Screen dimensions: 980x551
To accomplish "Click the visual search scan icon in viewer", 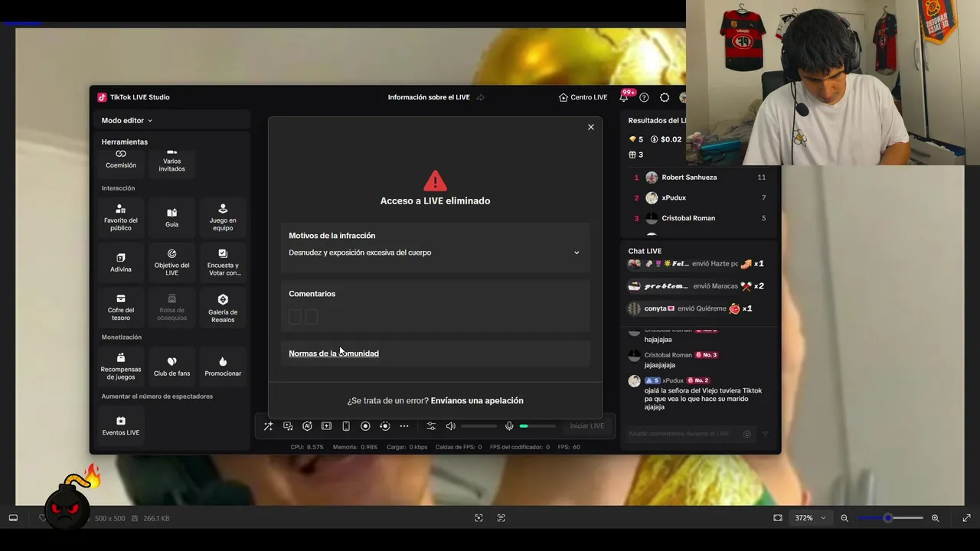I will 479,518.
